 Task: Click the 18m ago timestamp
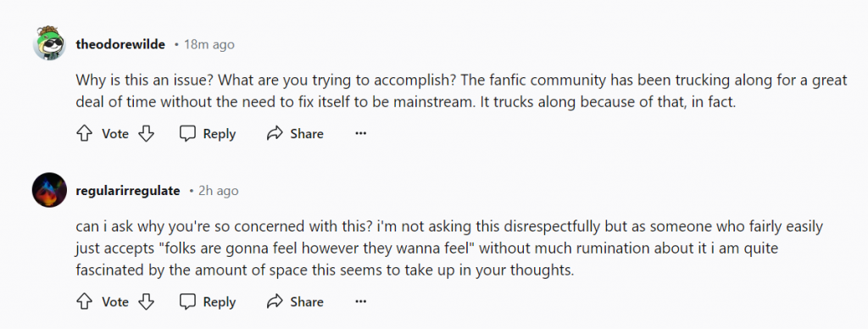[x=209, y=45]
